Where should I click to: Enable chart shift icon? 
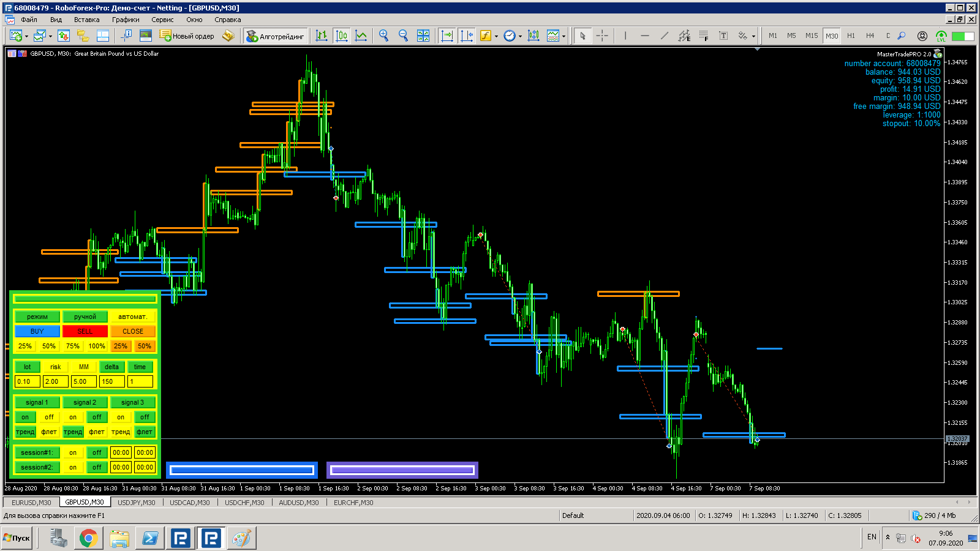(467, 36)
